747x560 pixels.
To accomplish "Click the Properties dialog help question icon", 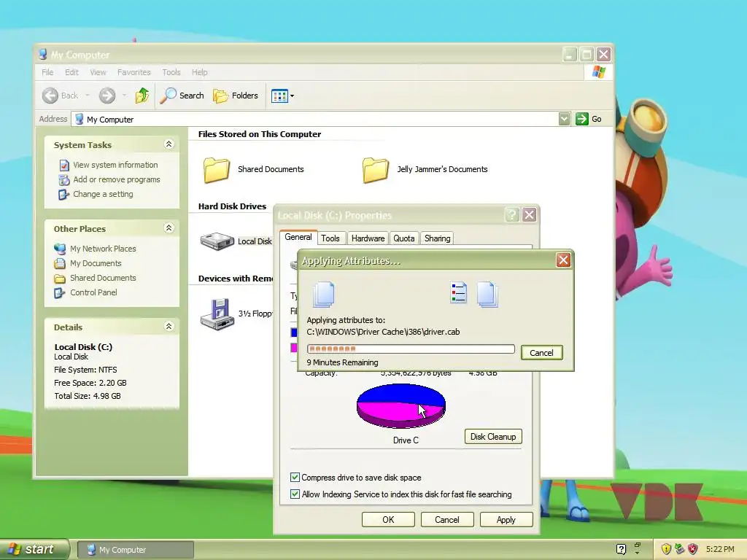I will 512,215.
